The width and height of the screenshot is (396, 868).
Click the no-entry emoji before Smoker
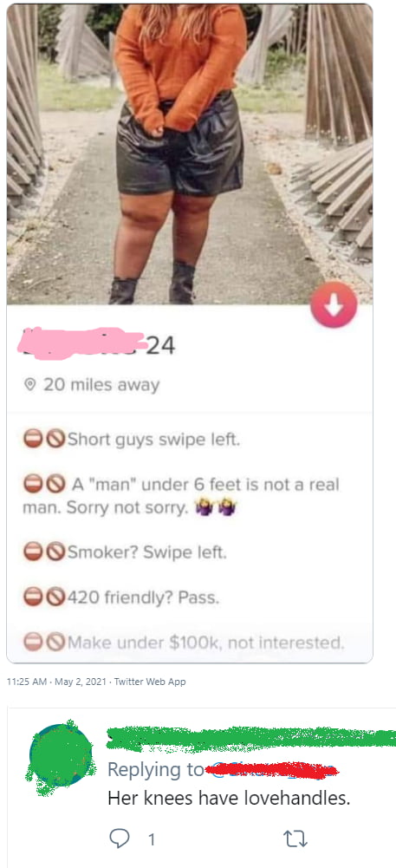(x=31, y=551)
